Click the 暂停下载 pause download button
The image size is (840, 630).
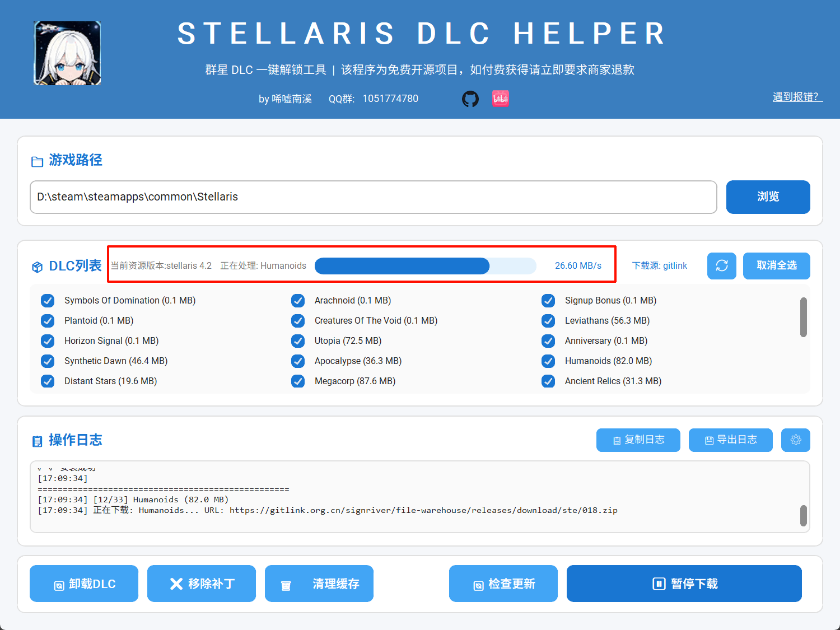684,584
